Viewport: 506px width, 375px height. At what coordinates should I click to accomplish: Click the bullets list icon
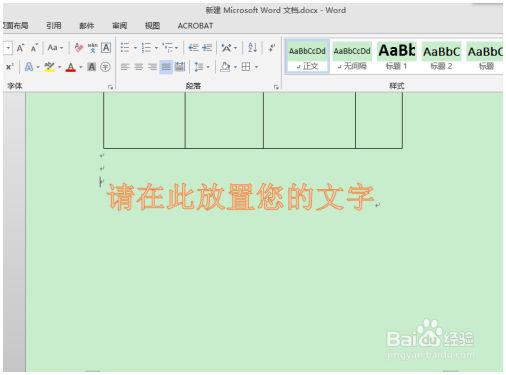click(125, 48)
